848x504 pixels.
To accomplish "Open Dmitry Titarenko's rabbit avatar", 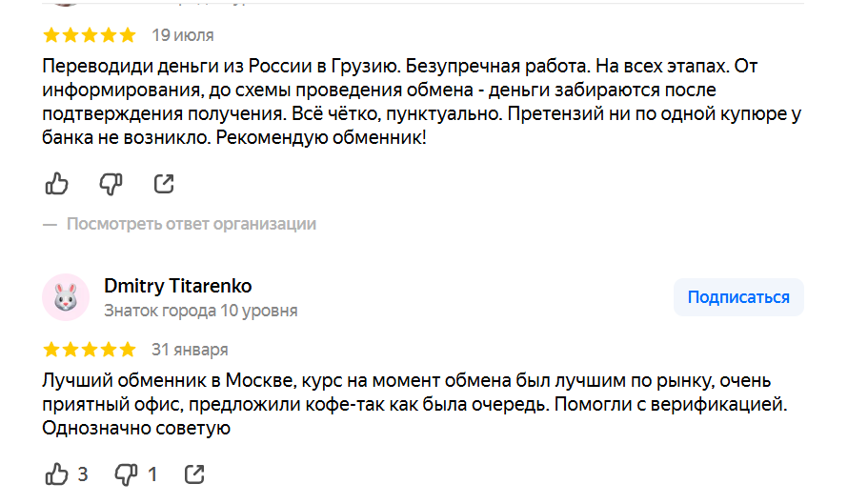I will click(66, 297).
